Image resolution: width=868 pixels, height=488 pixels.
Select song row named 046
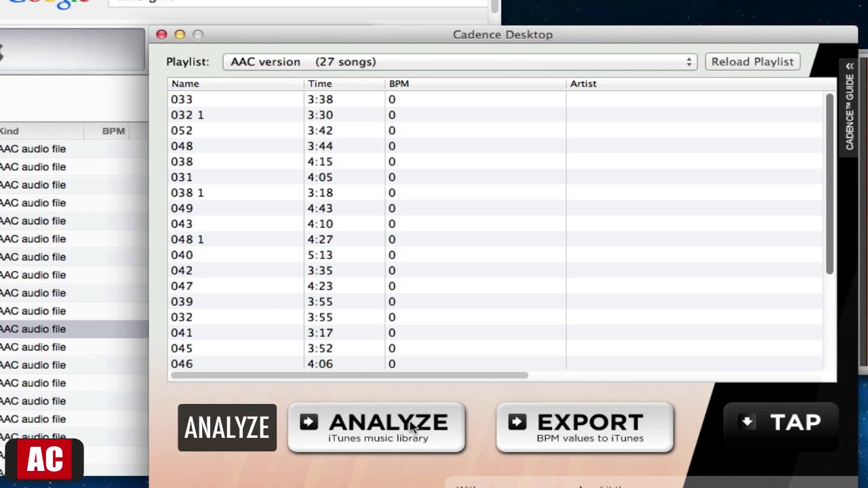click(x=495, y=364)
